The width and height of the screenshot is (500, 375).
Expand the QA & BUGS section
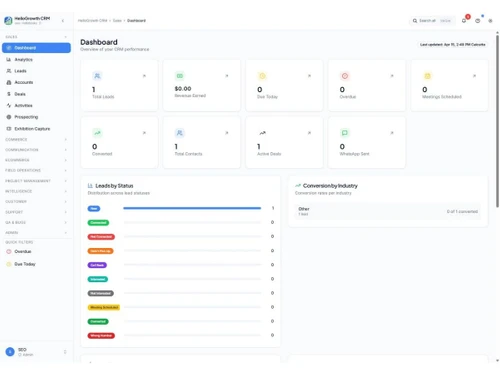click(x=36, y=222)
